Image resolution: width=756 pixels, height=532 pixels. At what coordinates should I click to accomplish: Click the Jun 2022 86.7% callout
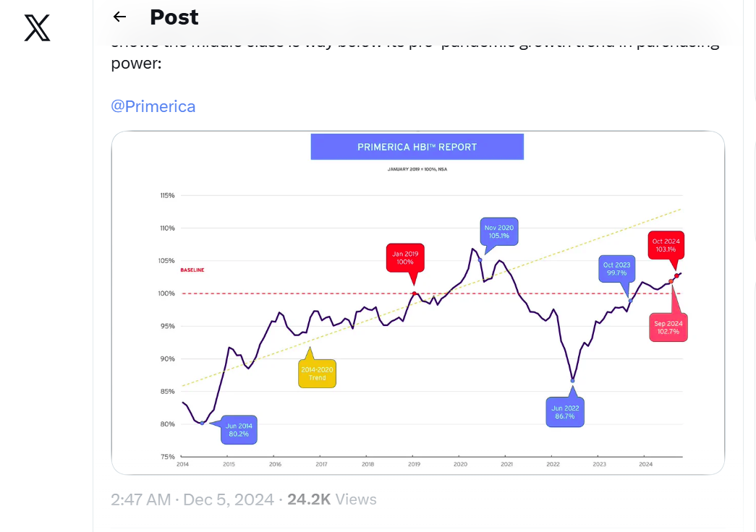click(565, 412)
